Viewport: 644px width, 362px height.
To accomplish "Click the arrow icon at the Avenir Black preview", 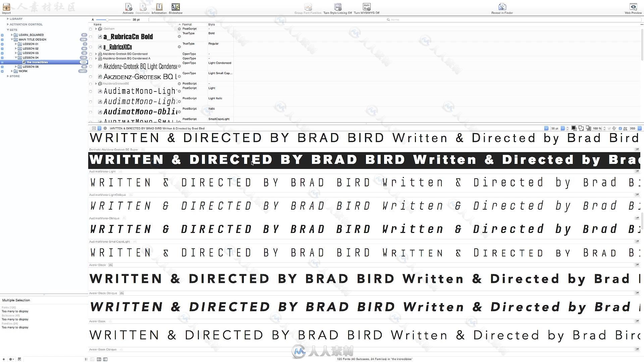I will [x=637, y=265].
